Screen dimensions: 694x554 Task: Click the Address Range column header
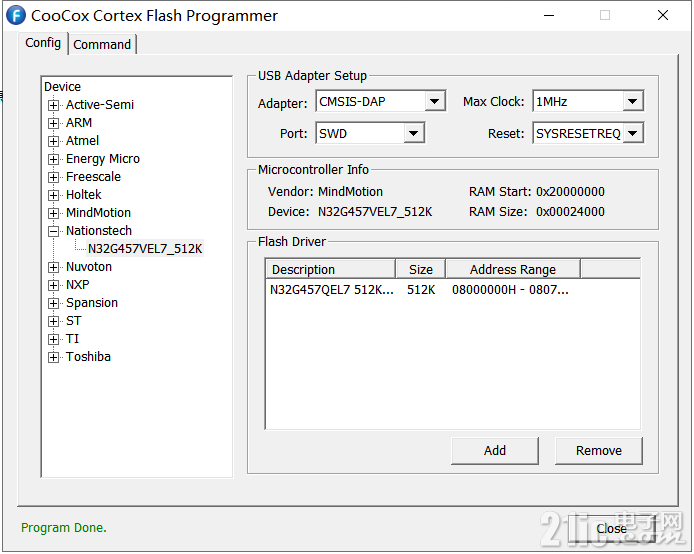pos(513,269)
